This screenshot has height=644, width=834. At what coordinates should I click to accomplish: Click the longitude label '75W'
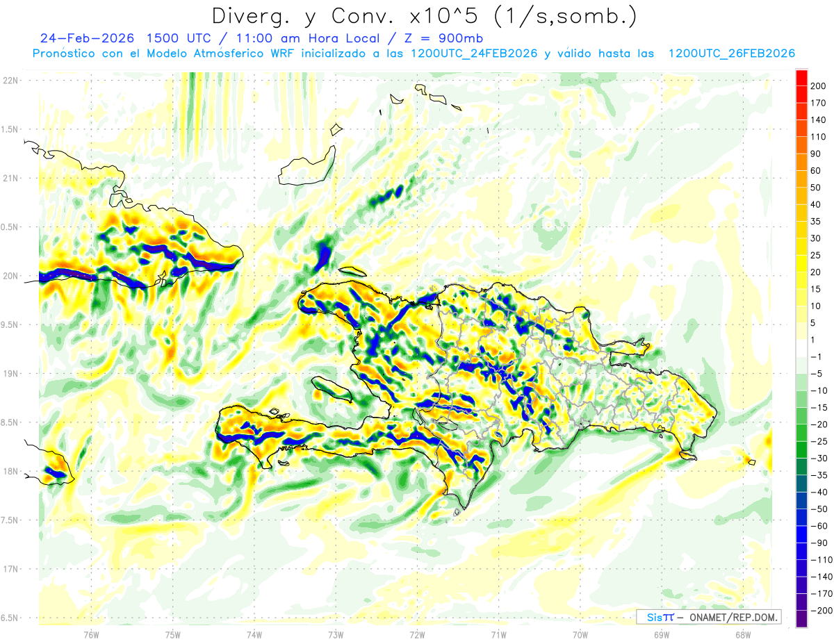[x=173, y=635]
